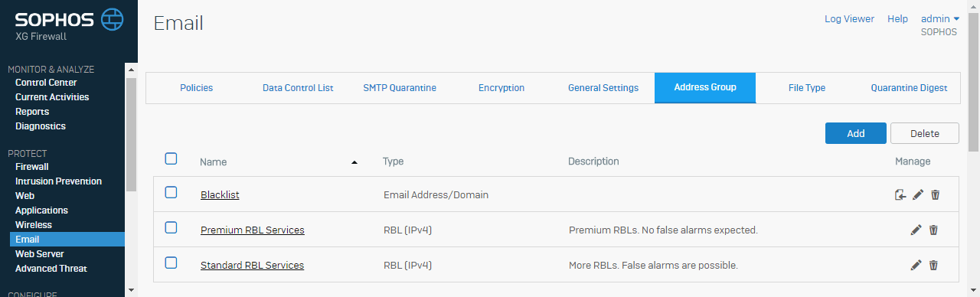Open the admin user dropdown
The width and height of the screenshot is (980, 297).
(x=940, y=19)
